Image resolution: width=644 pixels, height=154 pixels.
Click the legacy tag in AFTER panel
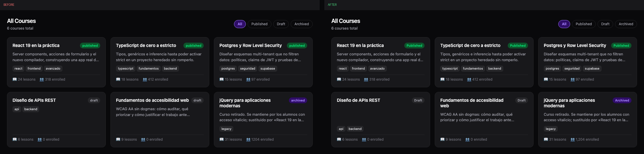click(x=551, y=129)
